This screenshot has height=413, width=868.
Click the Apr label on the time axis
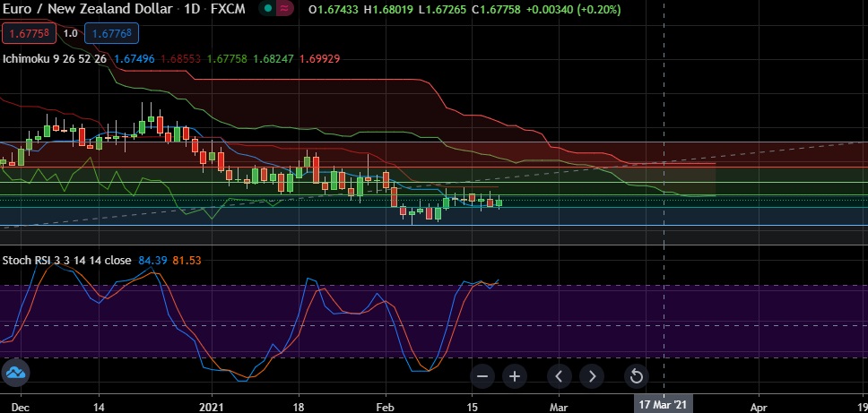click(x=759, y=407)
